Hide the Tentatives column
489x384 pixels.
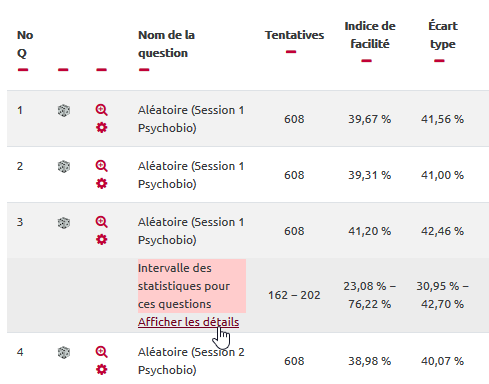(291, 52)
